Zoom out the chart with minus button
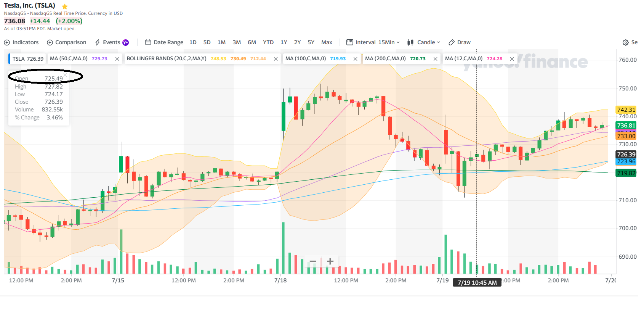 (313, 261)
